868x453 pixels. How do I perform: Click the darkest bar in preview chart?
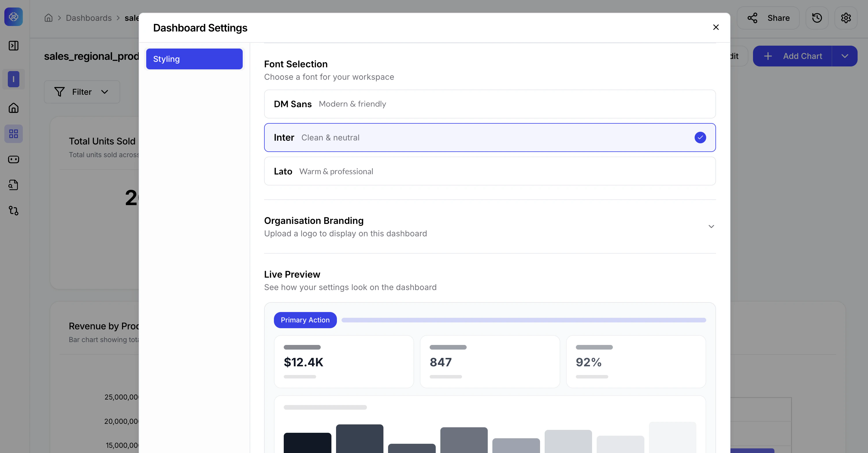pos(307,443)
